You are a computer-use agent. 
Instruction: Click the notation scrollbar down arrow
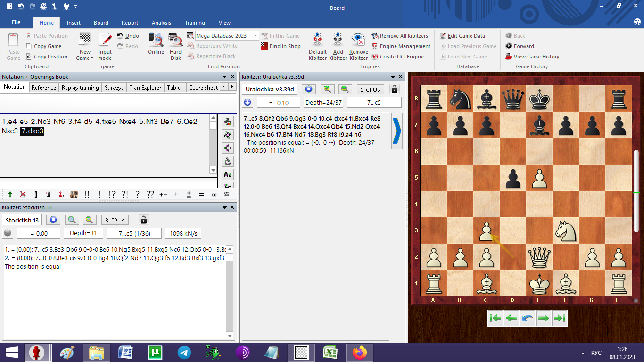point(214,170)
